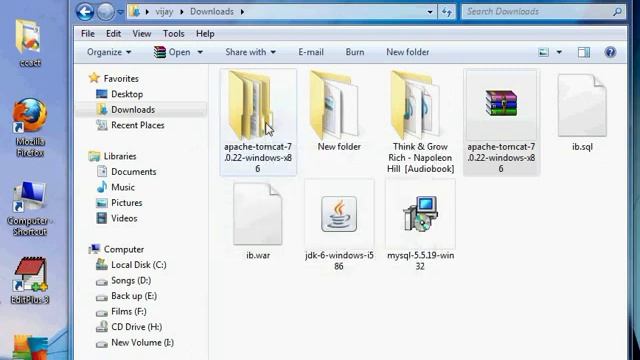Open the address bar history dropdown

click(x=430, y=12)
